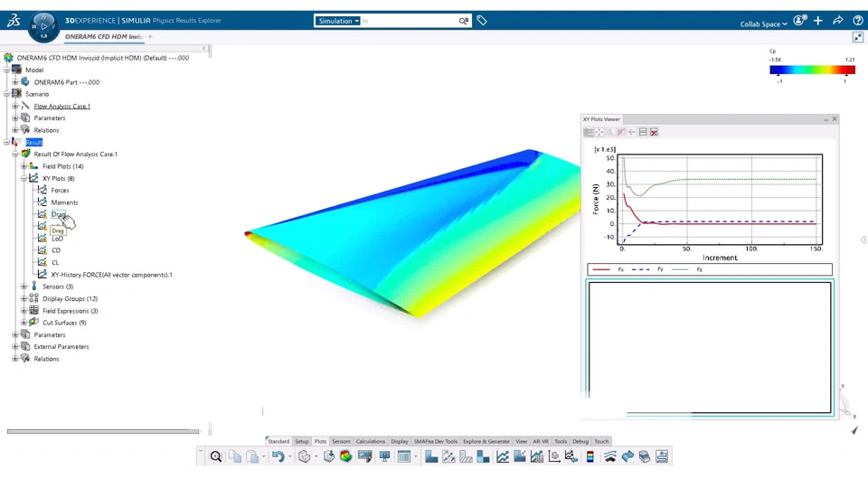Click the empty lower plot area in XY Plots Viewer
The image size is (868, 488).
[x=710, y=347]
